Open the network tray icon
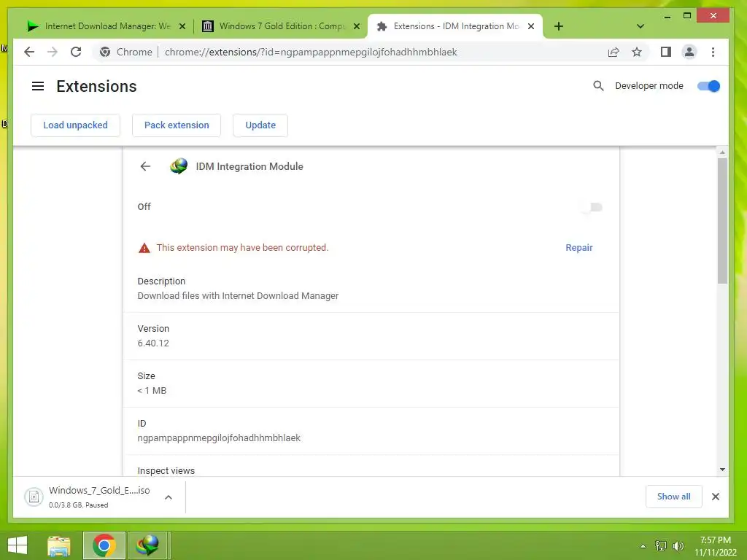The image size is (747, 560). pyautogui.click(x=661, y=545)
